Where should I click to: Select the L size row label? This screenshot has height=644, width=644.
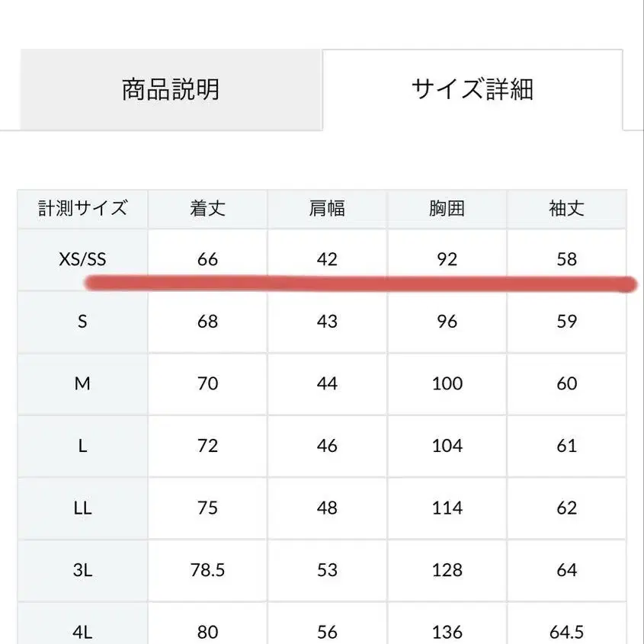(82, 446)
